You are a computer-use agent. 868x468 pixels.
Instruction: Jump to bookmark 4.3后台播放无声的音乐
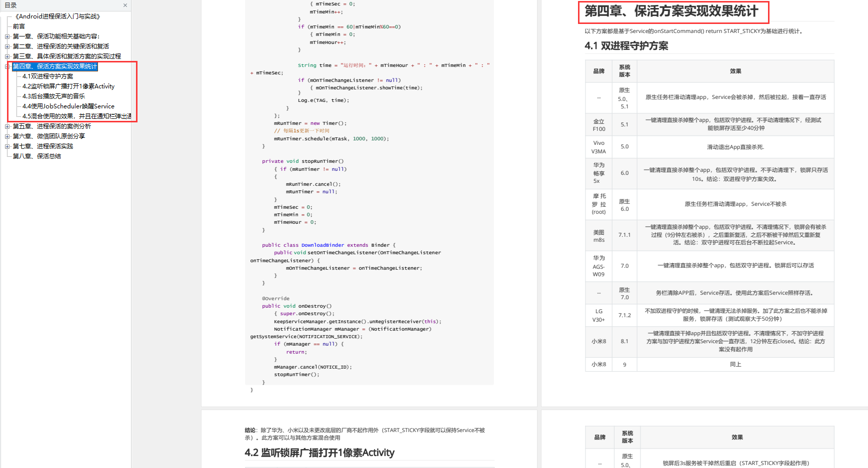[54, 96]
